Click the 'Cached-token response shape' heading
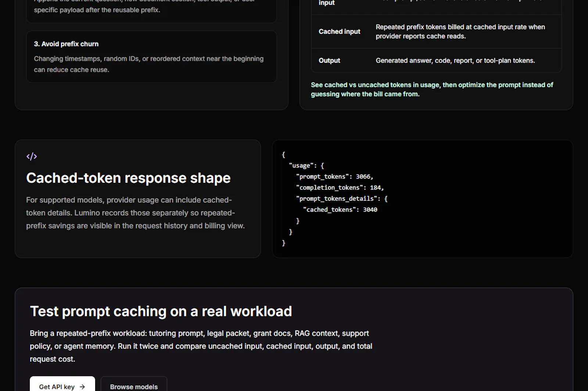 coord(128,178)
